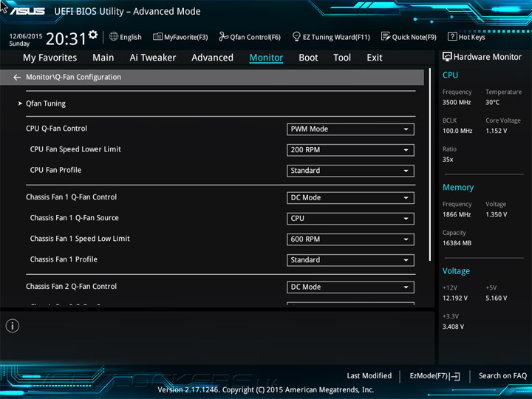Screen dimensions: 532x399
Task: Open the Ai Tweaker tab
Action: [153, 58]
